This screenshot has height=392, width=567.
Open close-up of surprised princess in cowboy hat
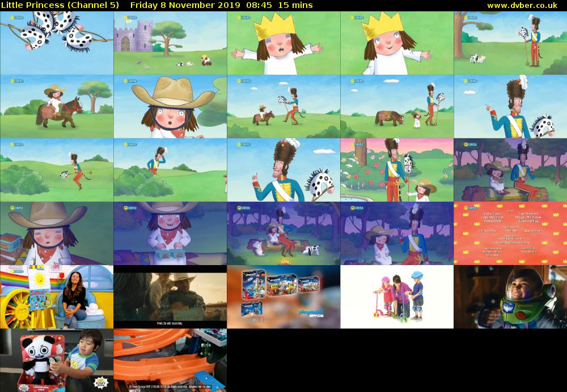170,106
